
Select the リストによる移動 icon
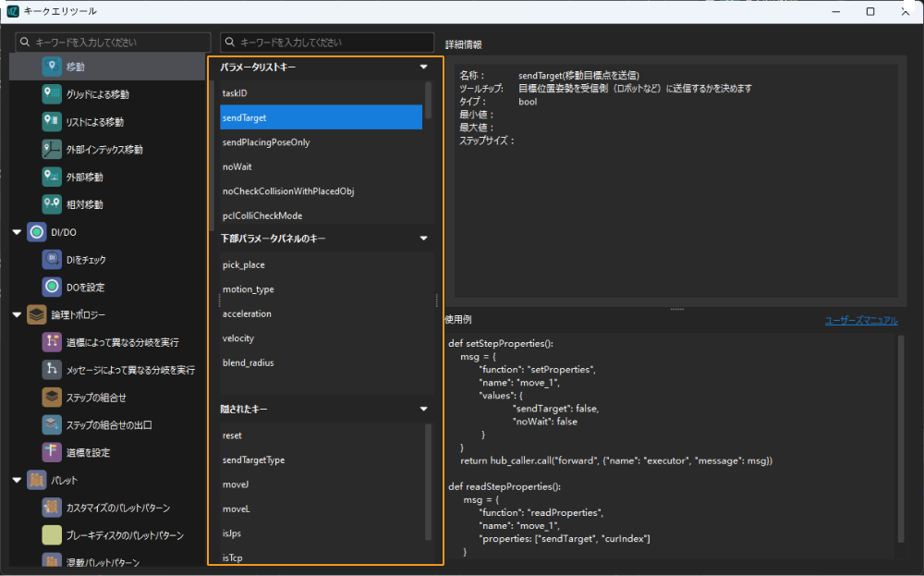52,122
